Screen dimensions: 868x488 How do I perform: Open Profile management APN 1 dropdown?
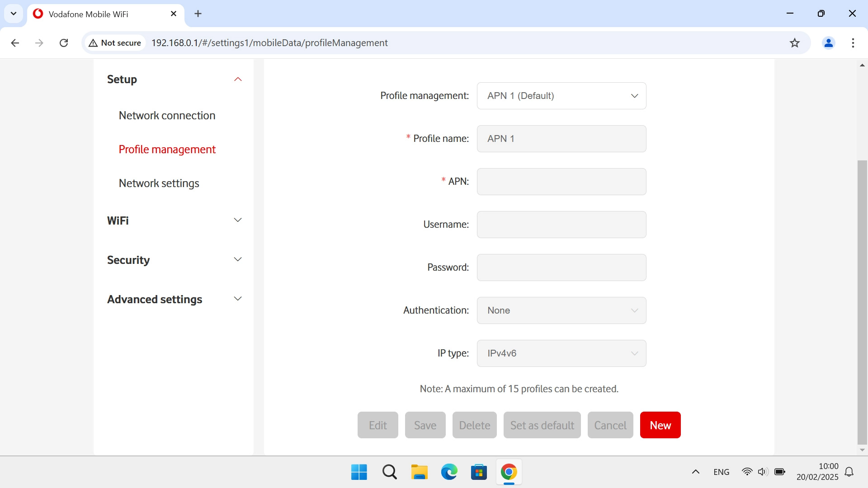pos(561,96)
